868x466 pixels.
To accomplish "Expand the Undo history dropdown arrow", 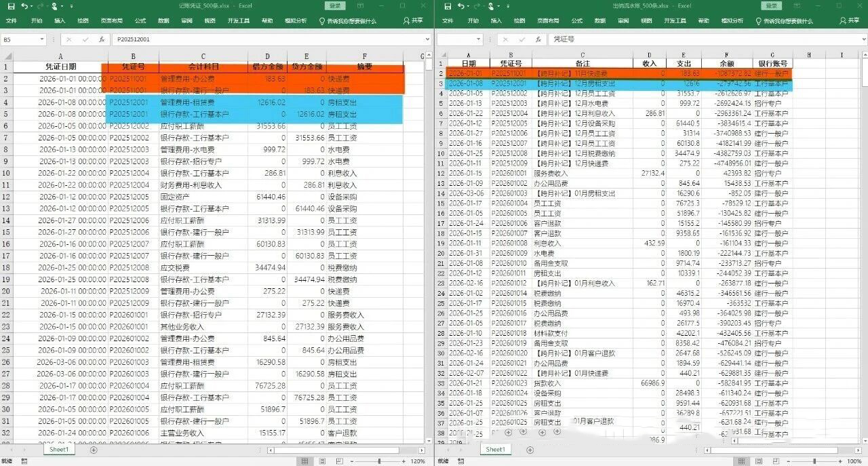I will point(31,6).
